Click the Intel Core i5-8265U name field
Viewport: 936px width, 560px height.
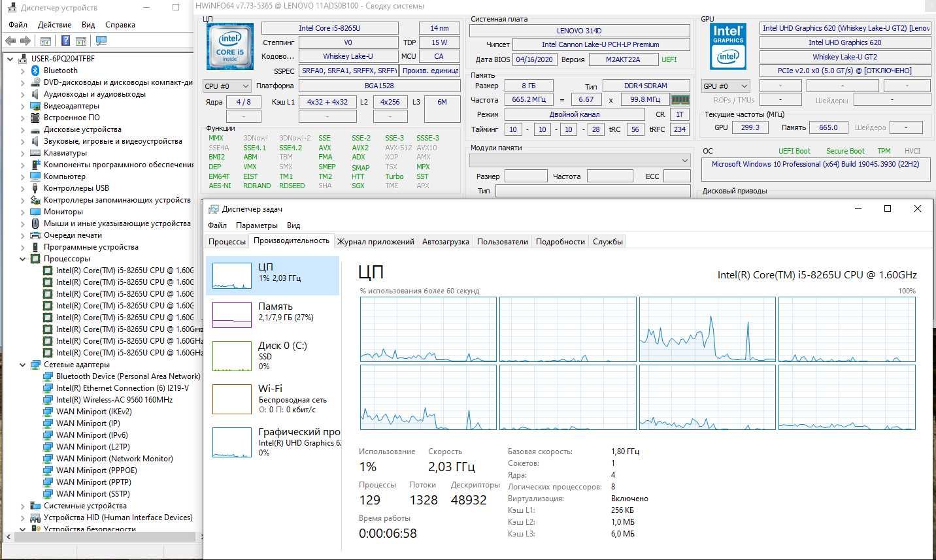coord(329,28)
